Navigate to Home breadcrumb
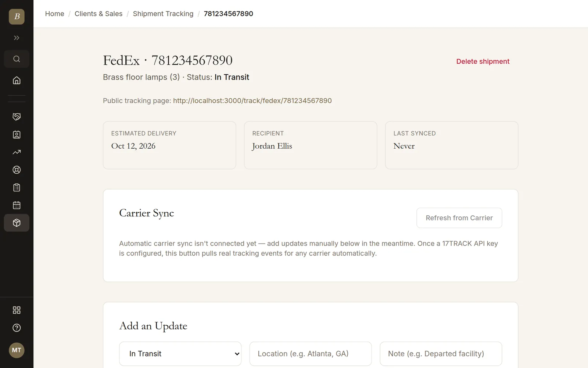The image size is (588, 368). [x=55, y=14]
